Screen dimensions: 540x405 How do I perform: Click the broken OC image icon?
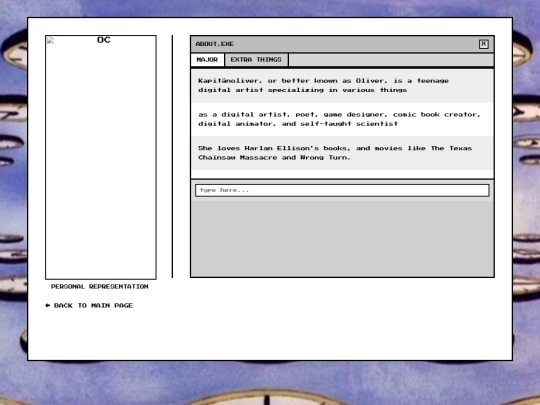pos(50,40)
